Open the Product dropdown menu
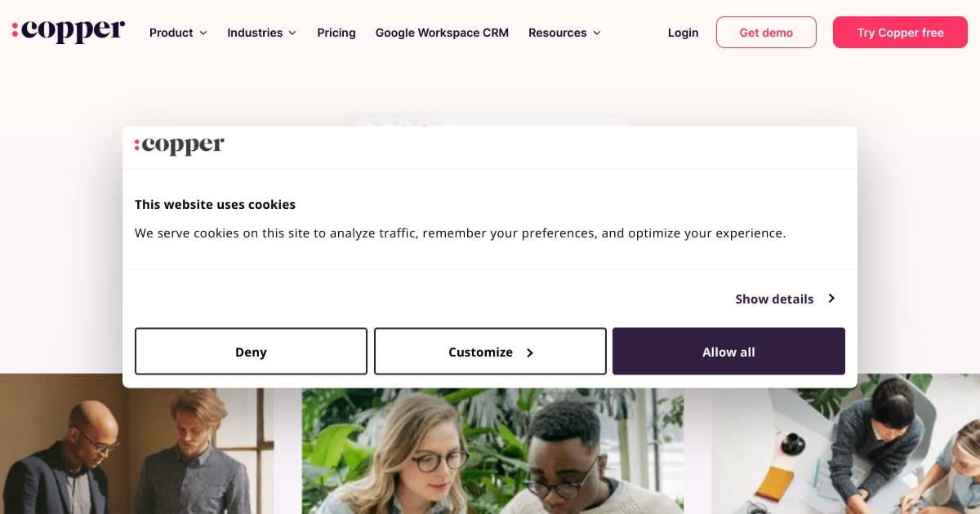This screenshot has width=980, height=514. [178, 33]
